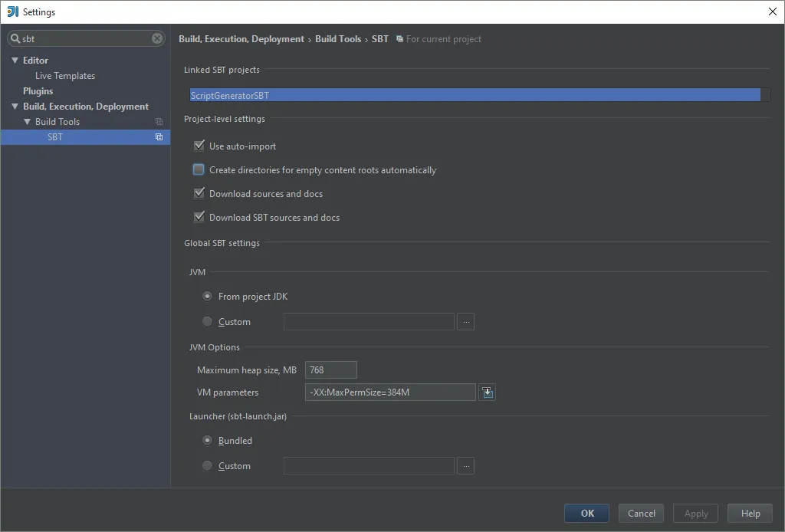Click the SBT breadcrumb label
785x532 pixels.
click(380, 39)
